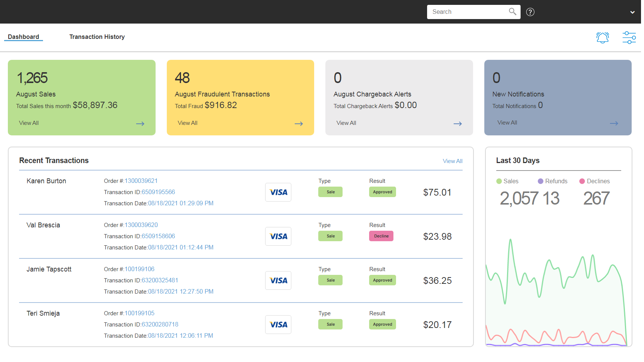This screenshot has height=362, width=644.
Task: Click date 08/18/2021 12:27:50 PM
Action: 181,292
